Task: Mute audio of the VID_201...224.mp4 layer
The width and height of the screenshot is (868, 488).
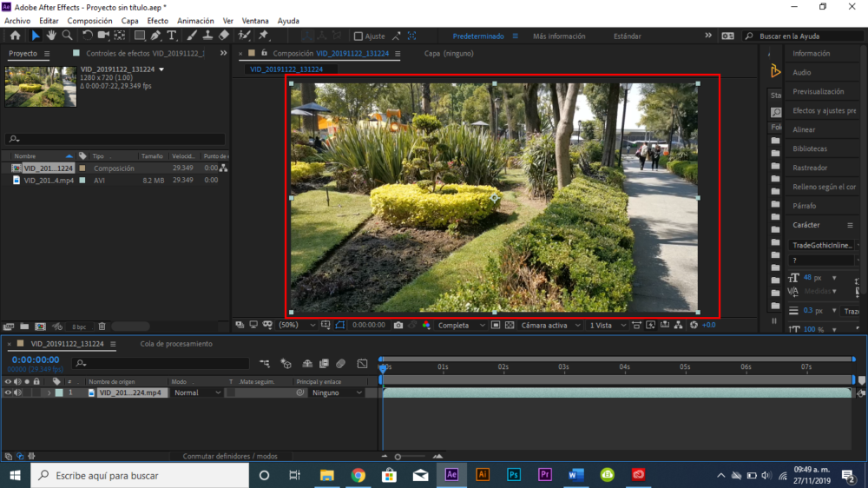Action: pyautogui.click(x=17, y=392)
